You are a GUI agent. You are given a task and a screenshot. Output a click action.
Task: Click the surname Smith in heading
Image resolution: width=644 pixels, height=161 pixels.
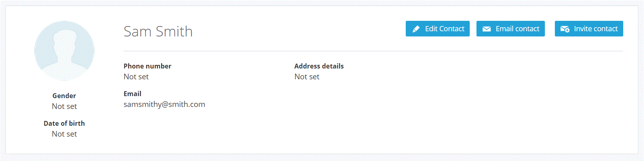(x=174, y=31)
